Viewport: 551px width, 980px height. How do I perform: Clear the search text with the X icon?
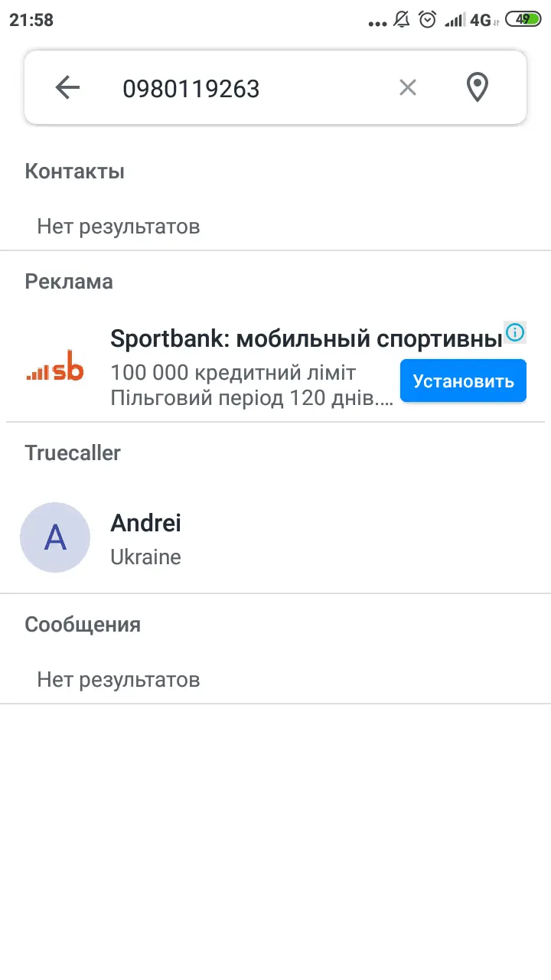tap(408, 88)
